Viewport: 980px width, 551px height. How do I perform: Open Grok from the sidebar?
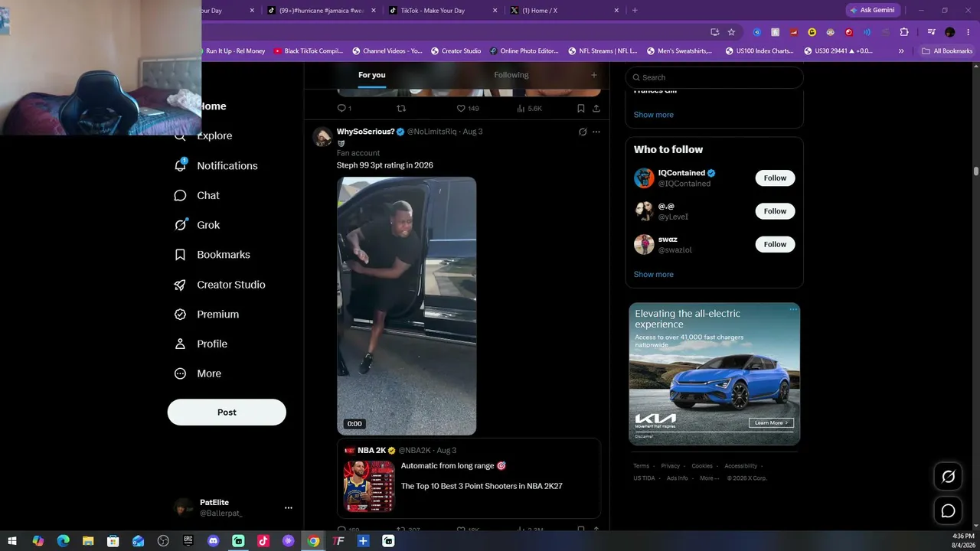point(197,225)
